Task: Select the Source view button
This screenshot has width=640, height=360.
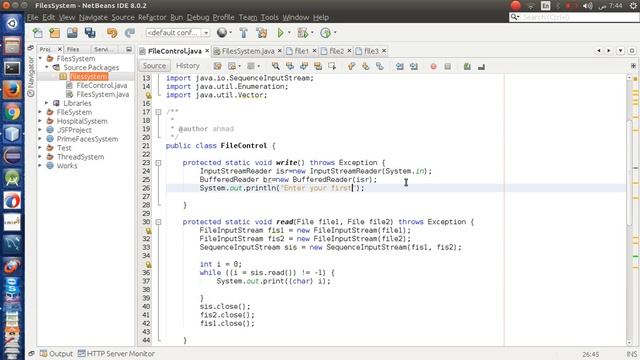Action: click(154, 66)
